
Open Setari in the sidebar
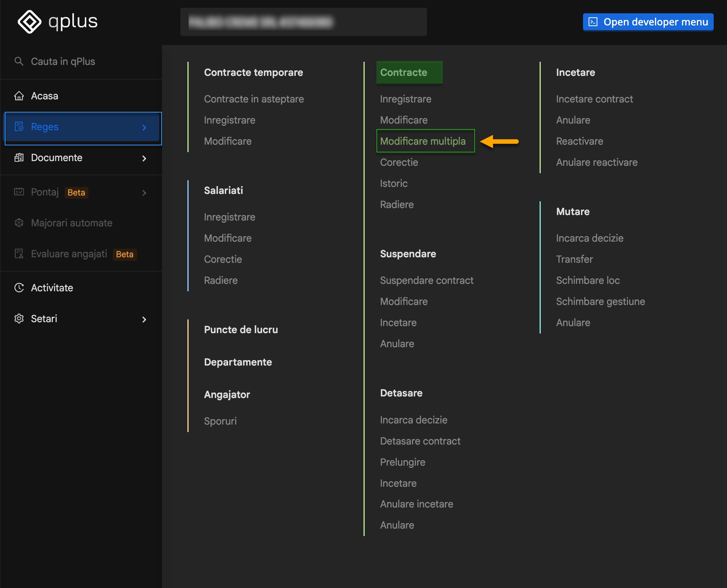[81, 319]
